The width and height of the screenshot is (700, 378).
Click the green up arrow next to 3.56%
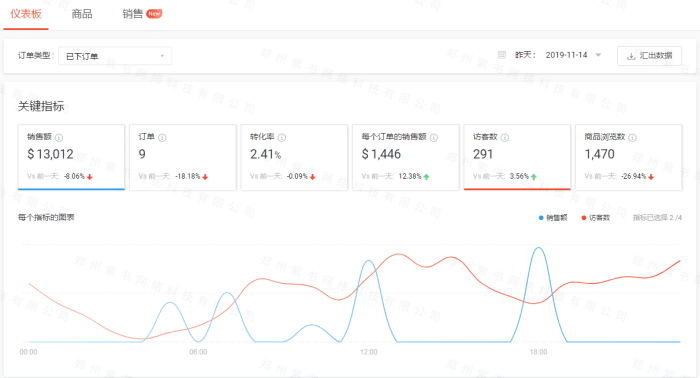point(534,177)
